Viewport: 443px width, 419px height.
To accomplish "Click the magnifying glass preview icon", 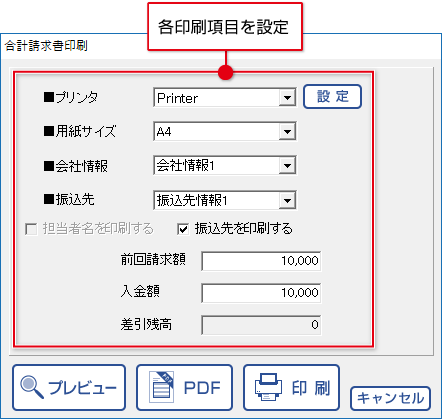I will [x=32, y=387].
